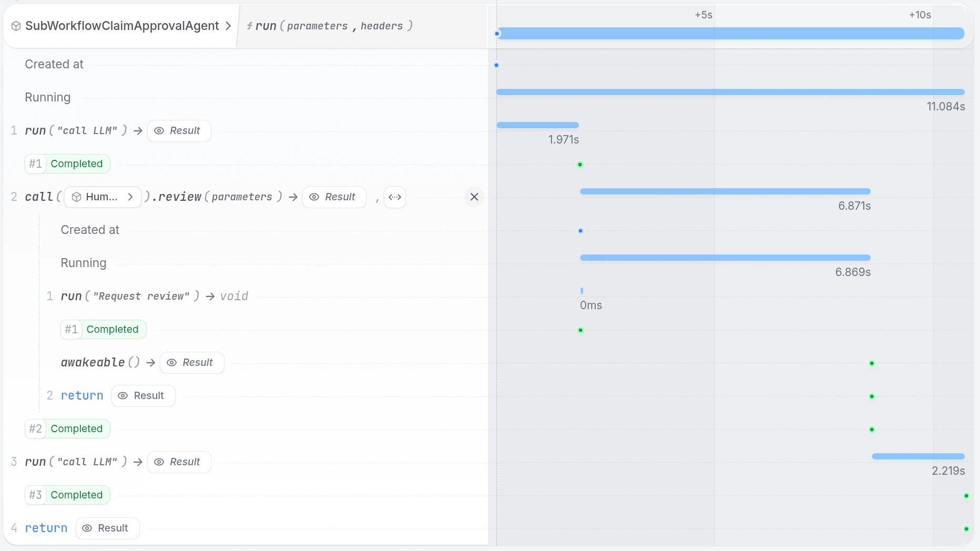Open the Hum... service chip in call step

(x=103, y=197)
